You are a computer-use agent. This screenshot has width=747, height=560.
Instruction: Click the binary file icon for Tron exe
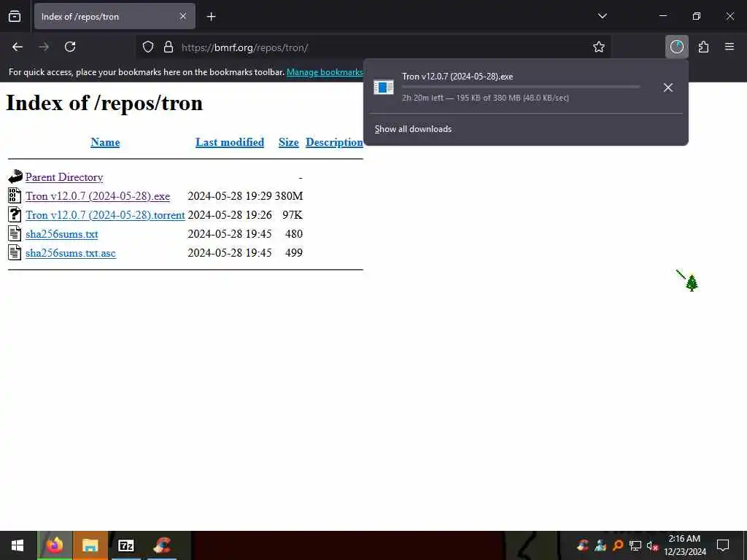[x=15, y=195]
